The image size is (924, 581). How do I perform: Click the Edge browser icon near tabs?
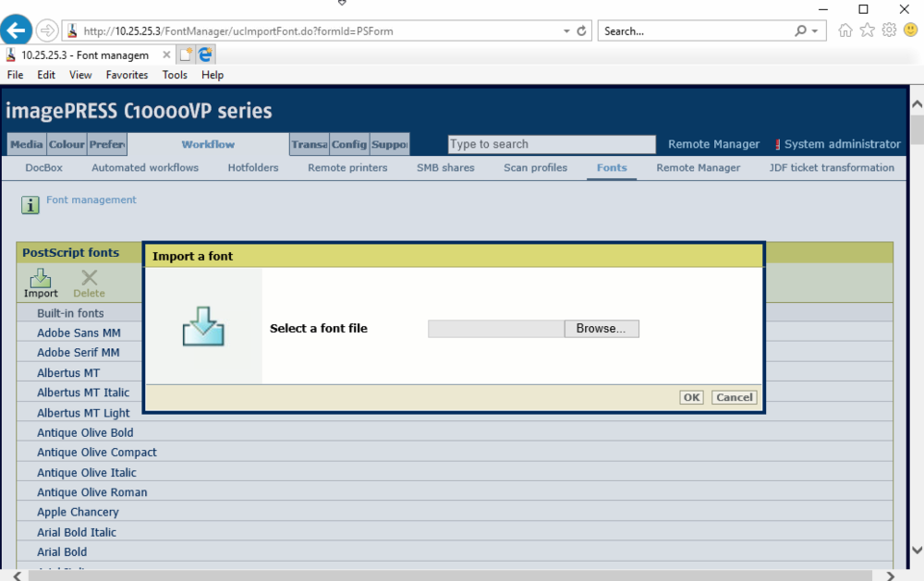[x=205, y=54]
